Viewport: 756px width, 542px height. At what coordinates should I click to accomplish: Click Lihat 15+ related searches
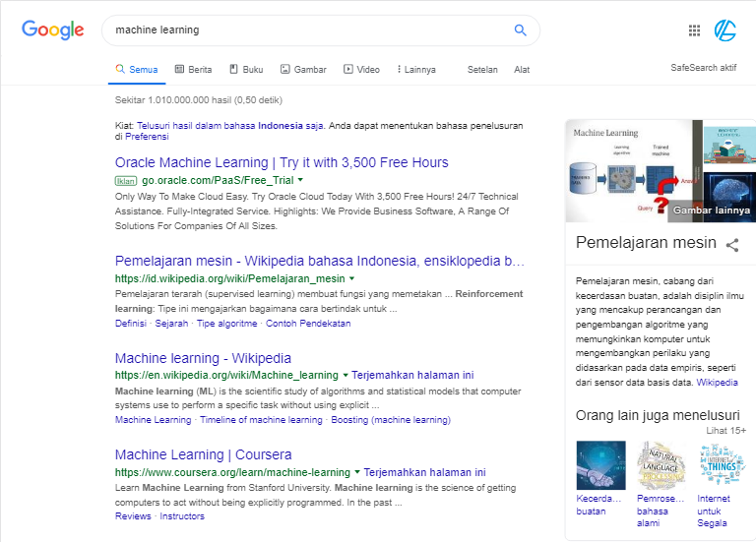pos(726,430)
